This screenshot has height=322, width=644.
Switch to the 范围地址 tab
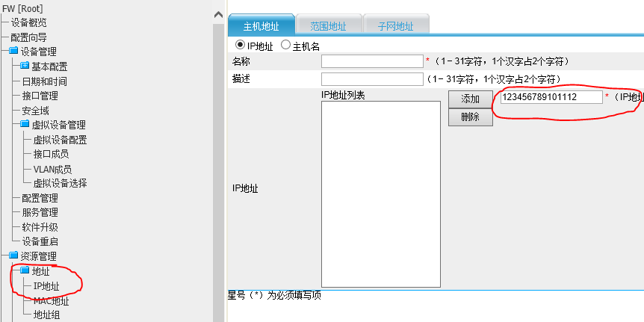coord(329,25)
